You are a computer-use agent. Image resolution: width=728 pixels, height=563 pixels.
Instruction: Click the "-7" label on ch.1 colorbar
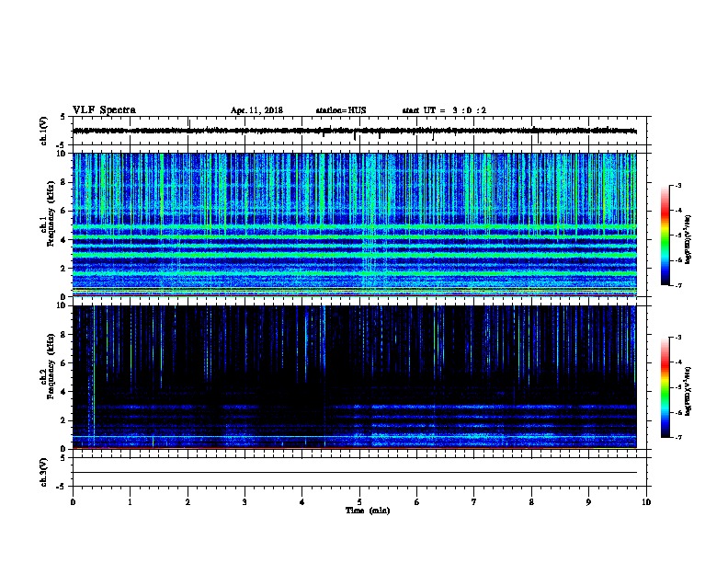(x=677, y=285)
